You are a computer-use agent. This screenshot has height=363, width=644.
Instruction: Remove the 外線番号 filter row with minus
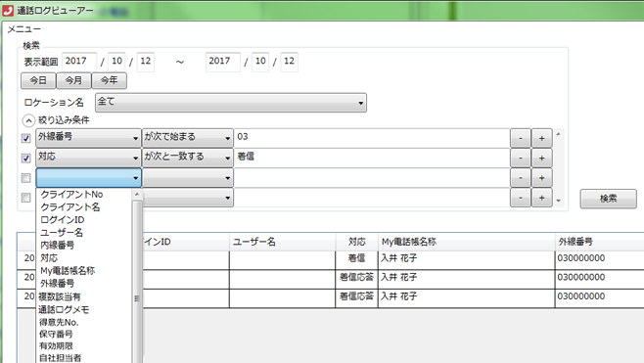click(521, 138)
